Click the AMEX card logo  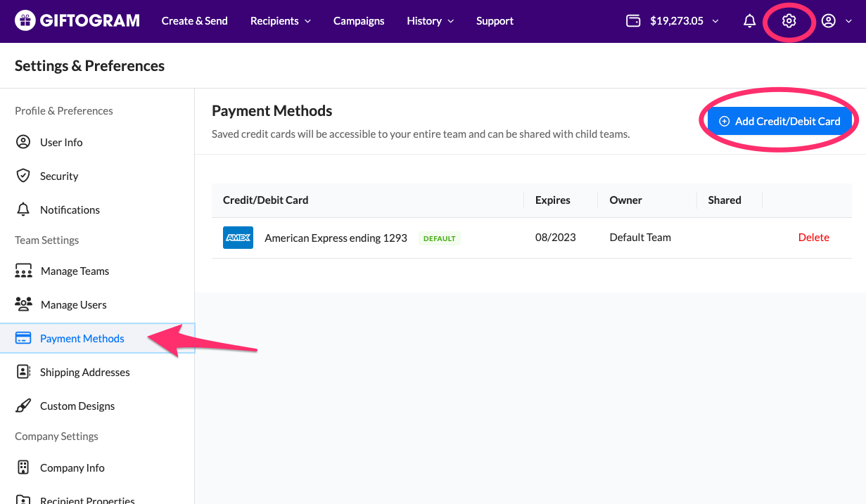[x=238, y=238]
